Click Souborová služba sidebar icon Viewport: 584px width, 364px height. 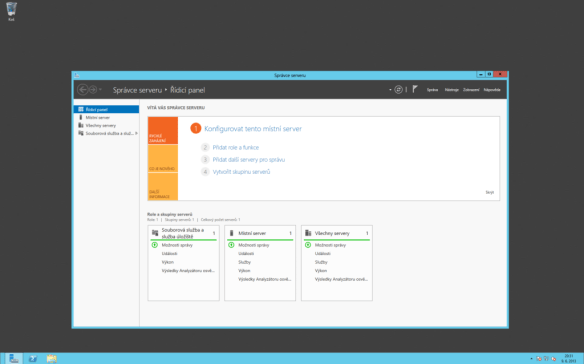tap(80, 133)
